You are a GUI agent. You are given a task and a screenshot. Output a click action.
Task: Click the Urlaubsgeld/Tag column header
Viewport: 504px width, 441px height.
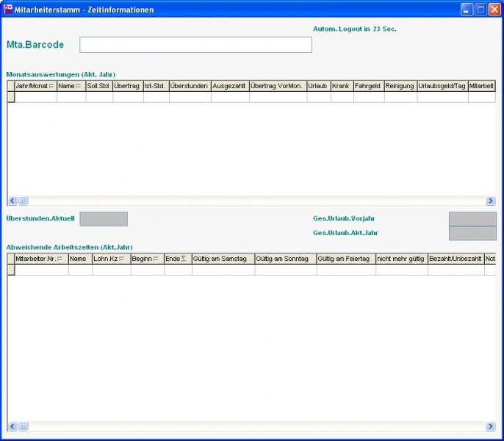(442, 86)
